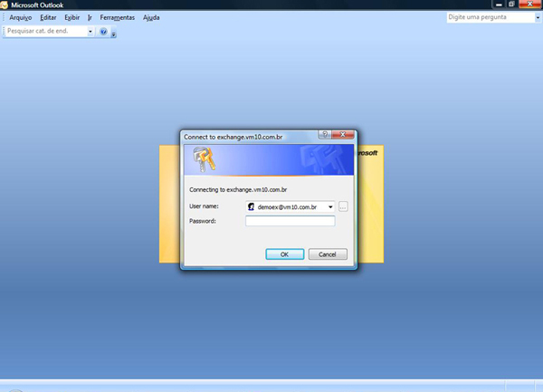Focus the Password input field
This screenshot has height=392, width=543.
point(291,221)
